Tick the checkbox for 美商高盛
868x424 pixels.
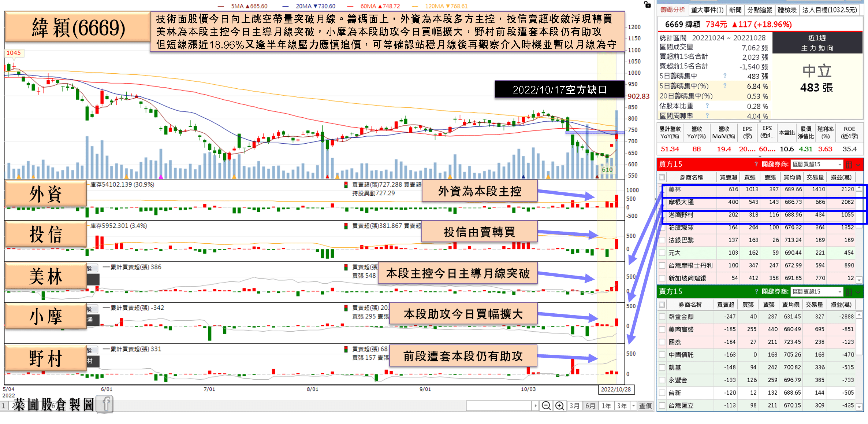coord(662,329)
